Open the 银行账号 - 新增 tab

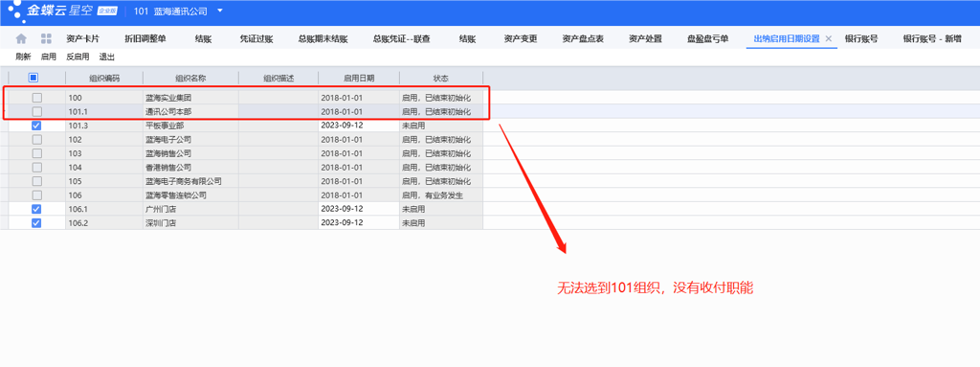tap(932, 39)
